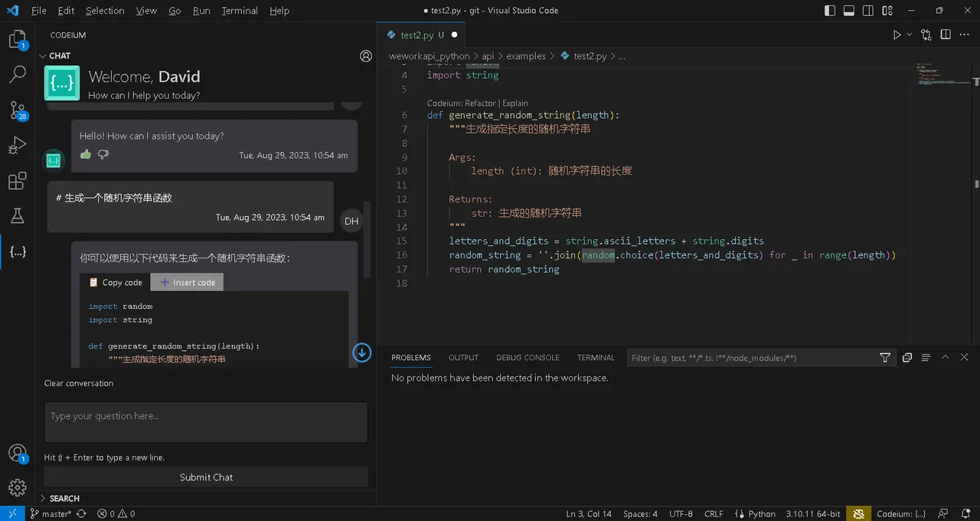980x521 pixels.
Task: Change Spaces: 4 indentation setting
Action: click(x=640, y=514)
